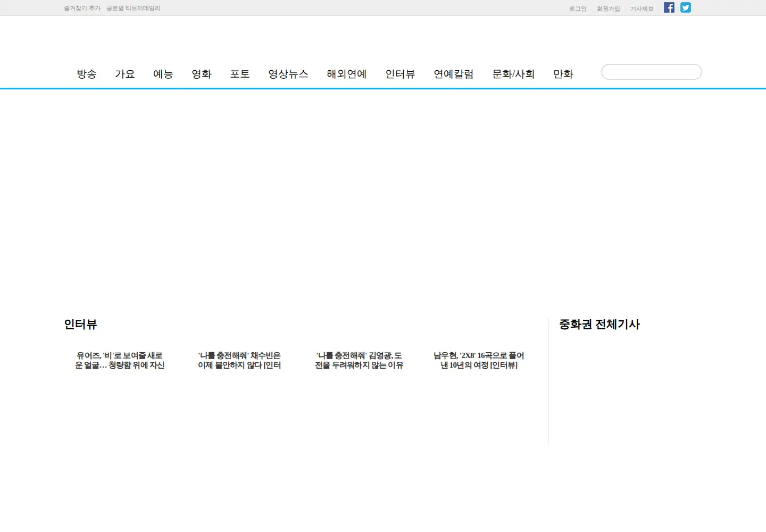Open the 연예칼럼 section

[x=454, y=74]
